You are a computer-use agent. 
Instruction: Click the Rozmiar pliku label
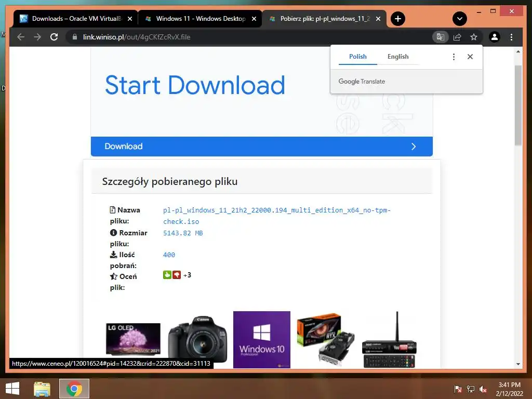click(x=129, y=238)
